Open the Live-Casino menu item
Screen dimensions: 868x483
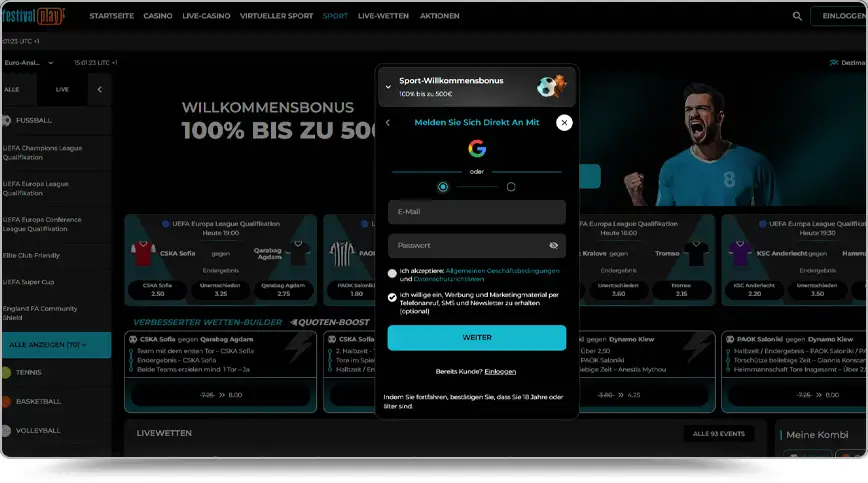coord(206,16)
